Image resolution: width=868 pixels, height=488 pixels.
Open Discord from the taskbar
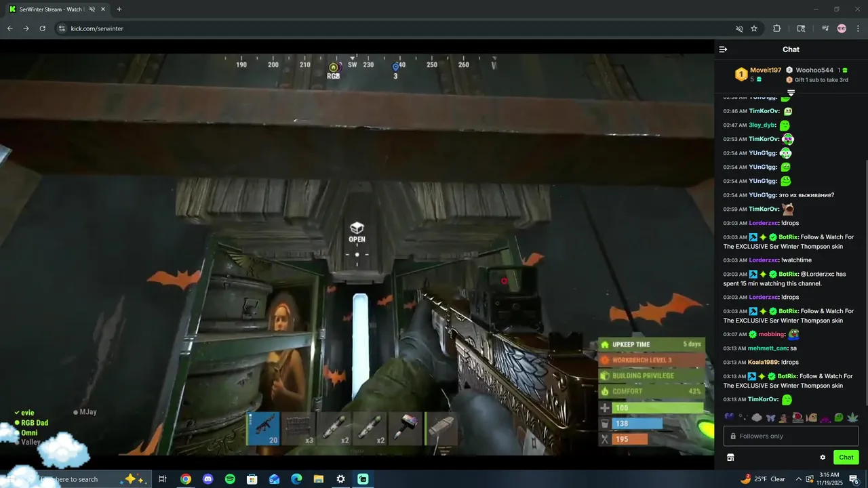[x=208, y=479]
